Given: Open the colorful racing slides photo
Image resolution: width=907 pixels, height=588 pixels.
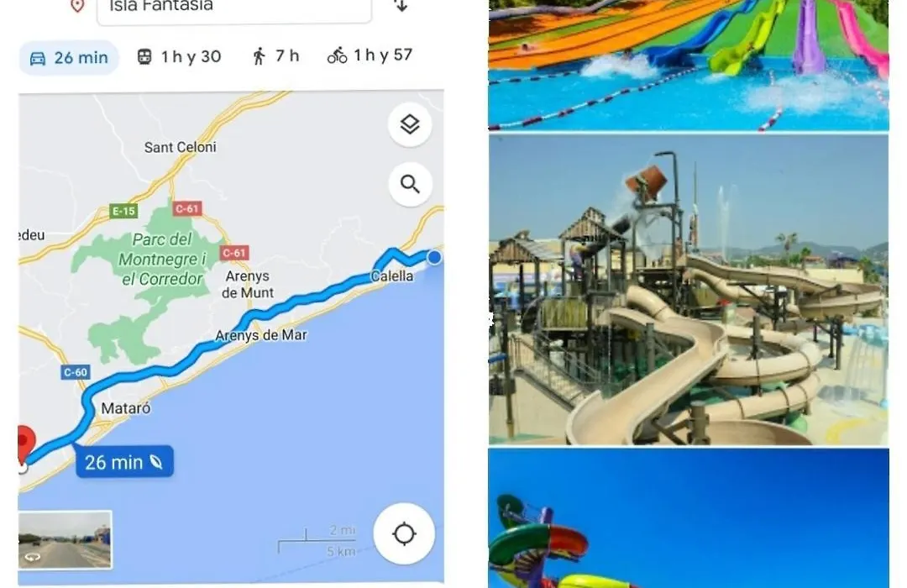Looking at the screenshot, I should (689, 65).
